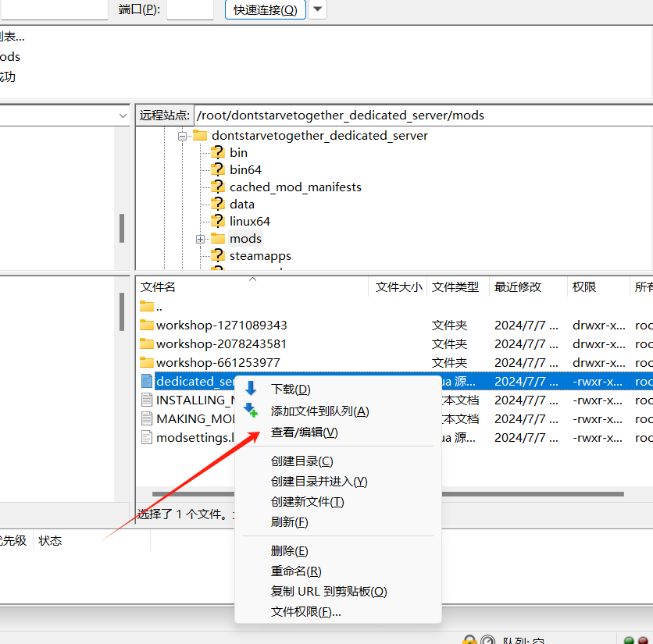Click the question-mark folder icon beside linux64

point(217,221)
